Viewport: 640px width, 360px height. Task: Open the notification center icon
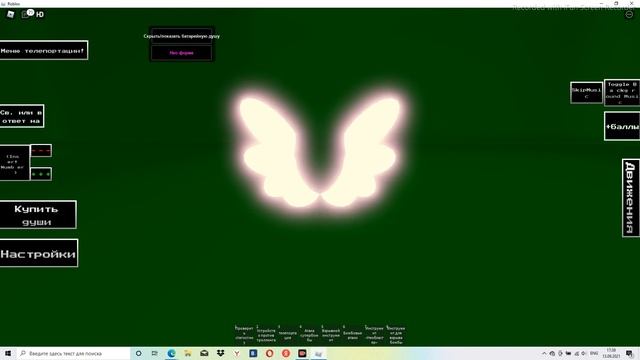630,353
